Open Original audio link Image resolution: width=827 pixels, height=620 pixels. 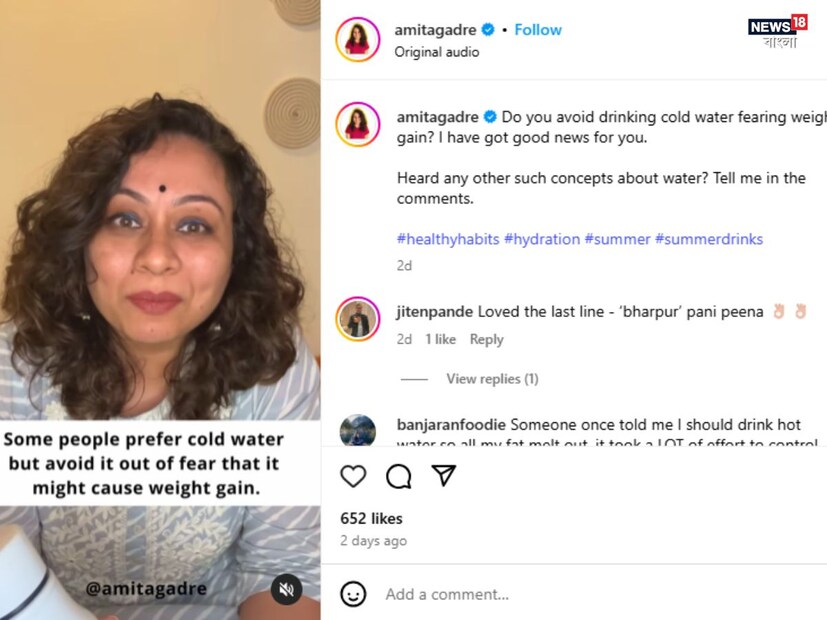click(436, 52)
